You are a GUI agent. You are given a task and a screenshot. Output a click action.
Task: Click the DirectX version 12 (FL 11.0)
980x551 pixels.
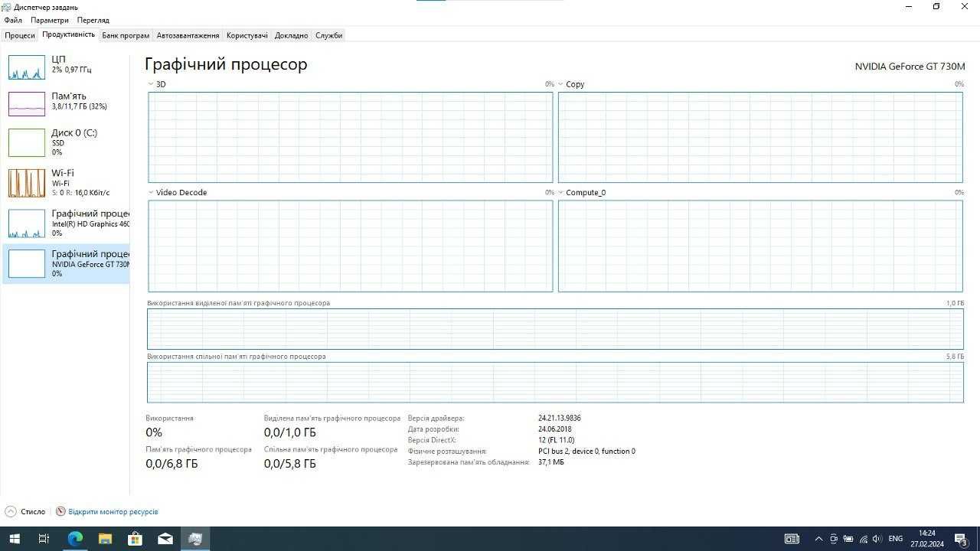(x=556, y=440)
